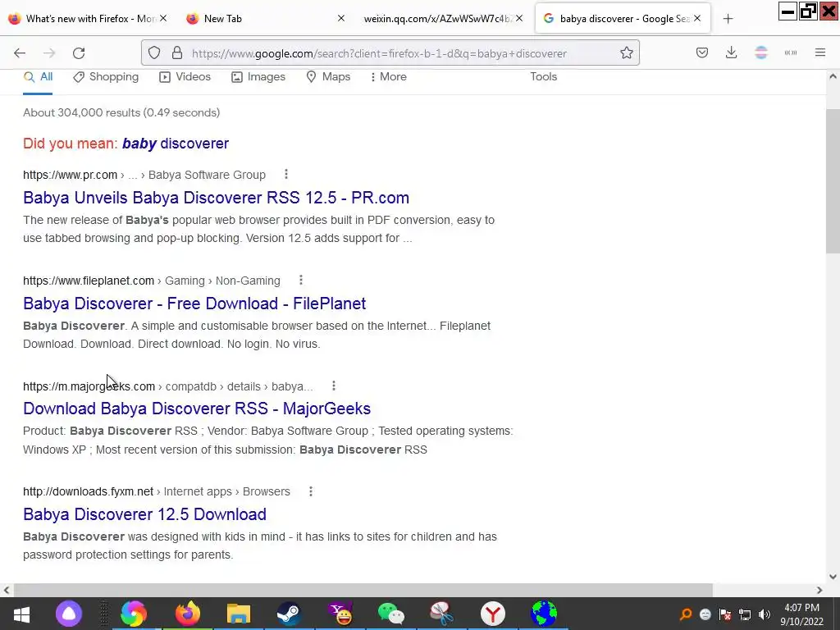This screenshot has width=840, height=630.
Task: Open the Downloads panel
Action: (731, 53)
